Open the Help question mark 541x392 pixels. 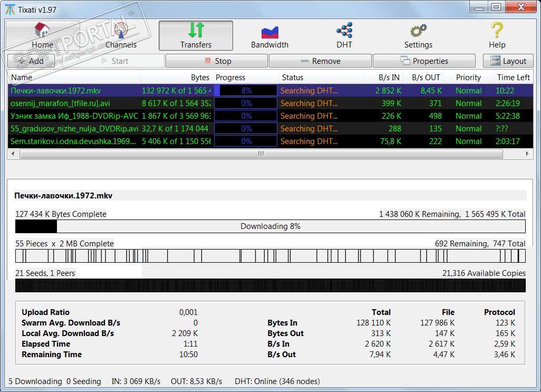pyautogui.click(x=497, y=35)
